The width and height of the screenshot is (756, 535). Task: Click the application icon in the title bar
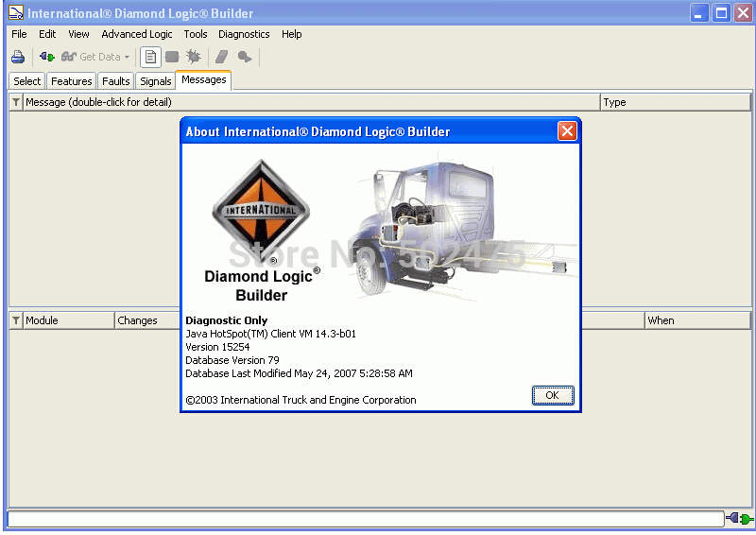pos(16,13)
